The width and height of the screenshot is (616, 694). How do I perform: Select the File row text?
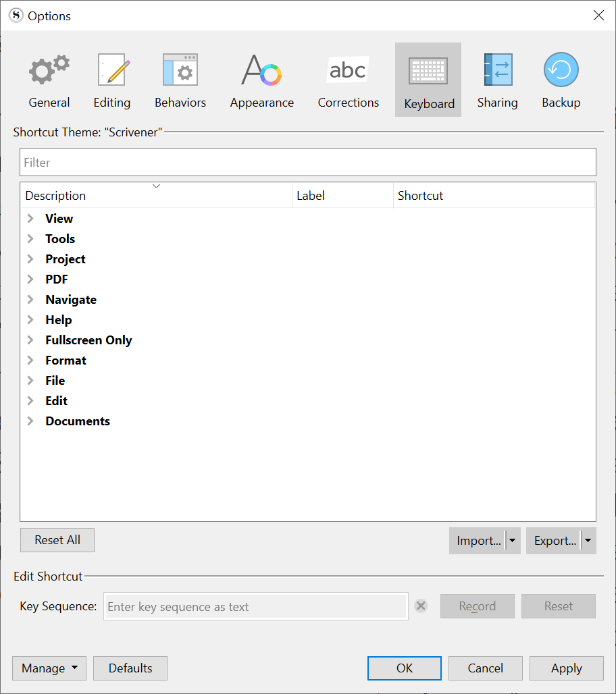point(55,380)
